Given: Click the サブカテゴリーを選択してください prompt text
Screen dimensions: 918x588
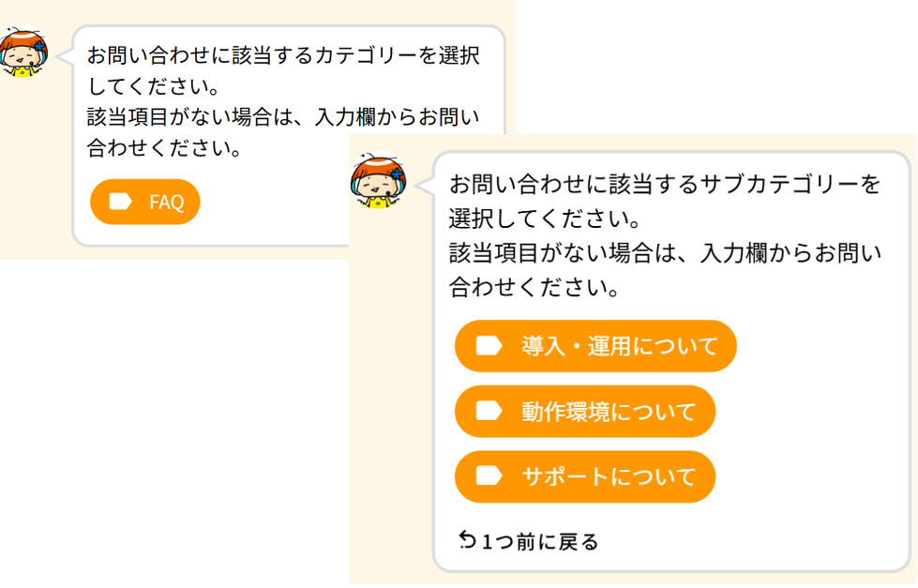Looking at the screenshot, I should pos(664,184).
